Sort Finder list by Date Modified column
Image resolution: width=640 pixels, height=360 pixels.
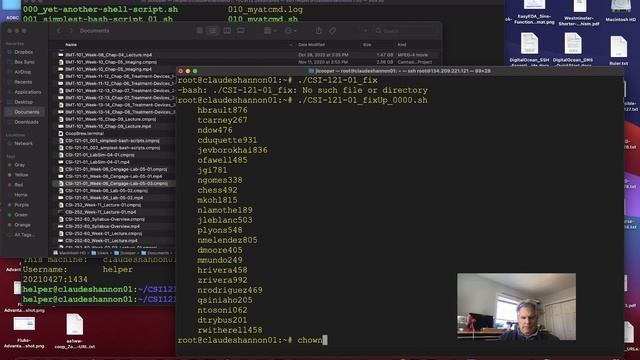tap(311, 44)
